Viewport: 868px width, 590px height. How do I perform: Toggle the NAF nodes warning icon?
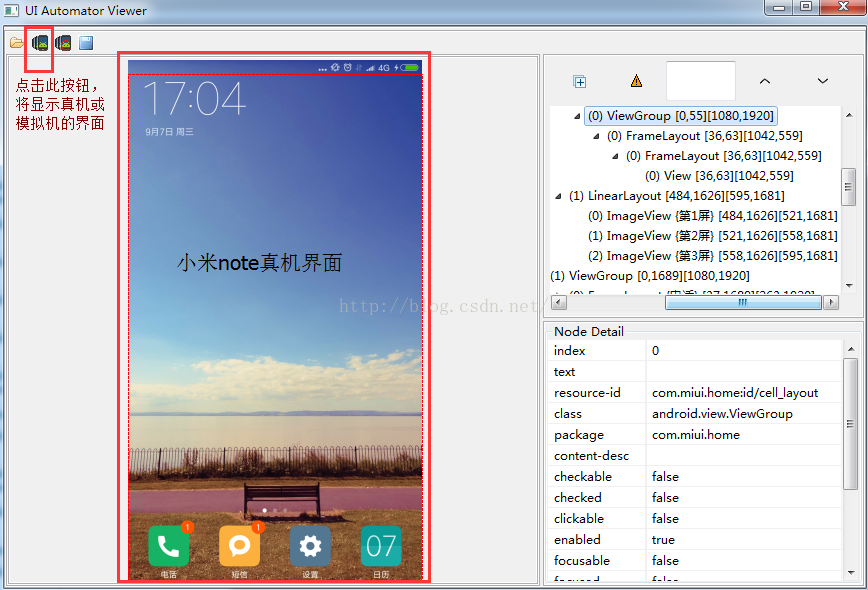click(x=637, y=81)
